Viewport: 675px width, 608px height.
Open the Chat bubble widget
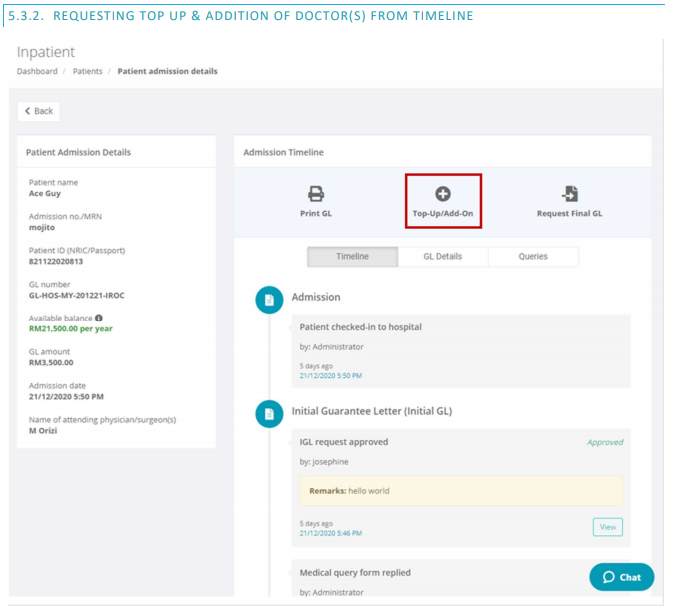tap(621, 577)
